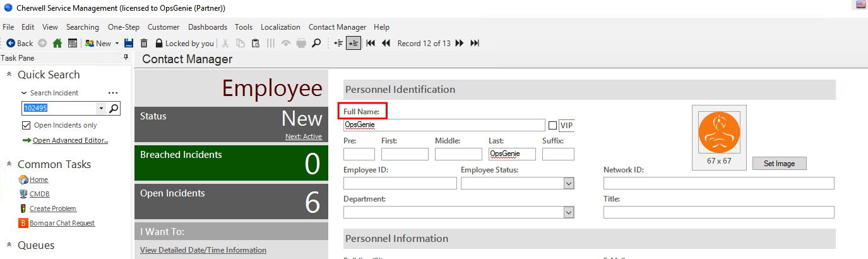Go to previous record icon
This screenshot has width=868, height=259.
click(x=386, y=43)
